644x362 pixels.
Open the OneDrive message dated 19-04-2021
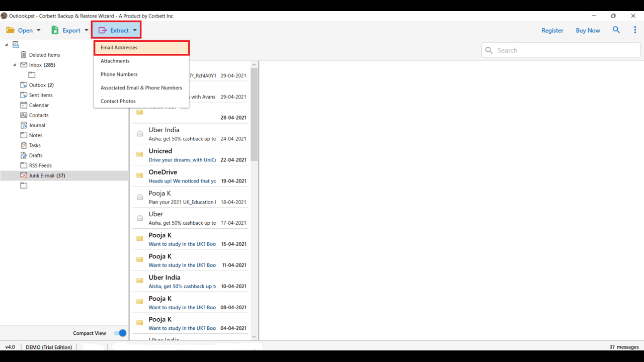(191, 176)
